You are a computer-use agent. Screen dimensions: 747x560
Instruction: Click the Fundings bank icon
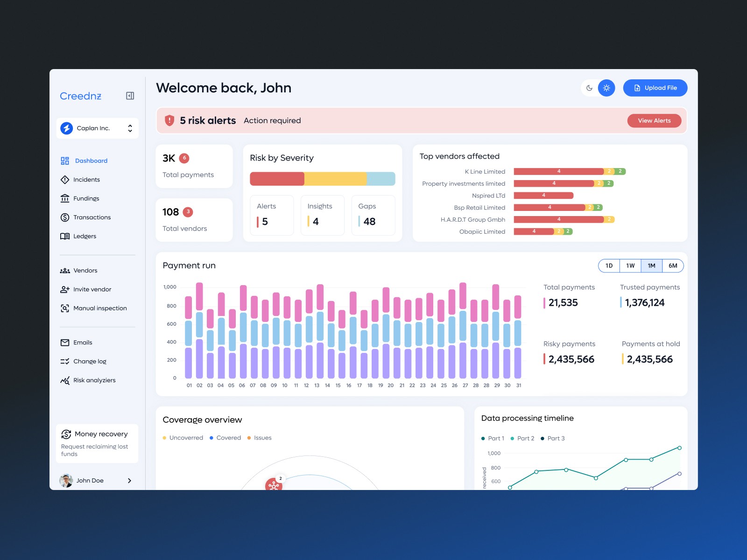65,198
